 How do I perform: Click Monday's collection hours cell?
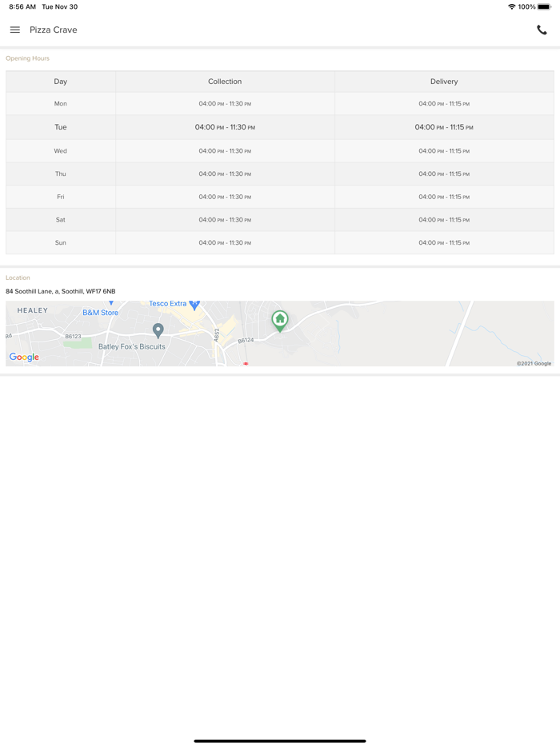(x=225, y=104)
